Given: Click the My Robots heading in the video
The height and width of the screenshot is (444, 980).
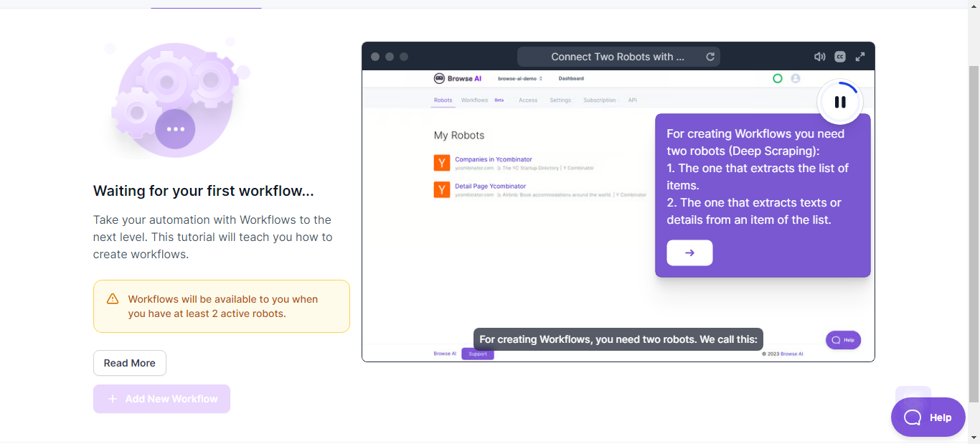Looking at the screenshot, I should pos(459,135).
